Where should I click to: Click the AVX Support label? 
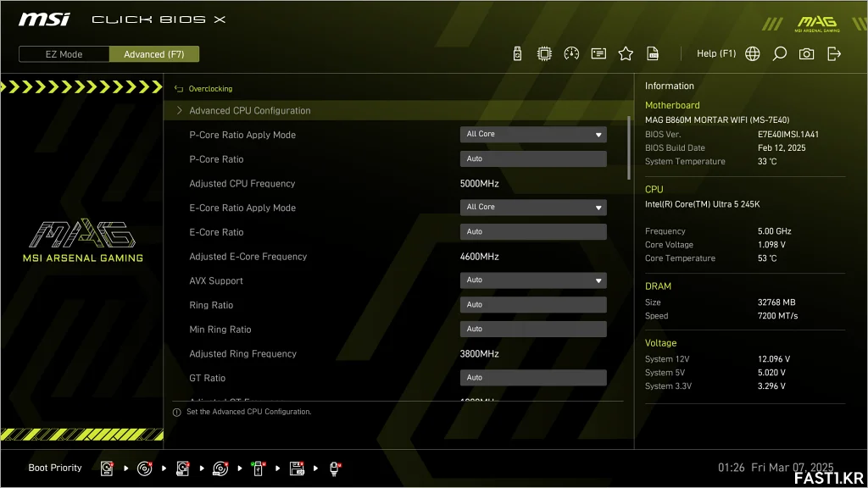click(216, 281)
